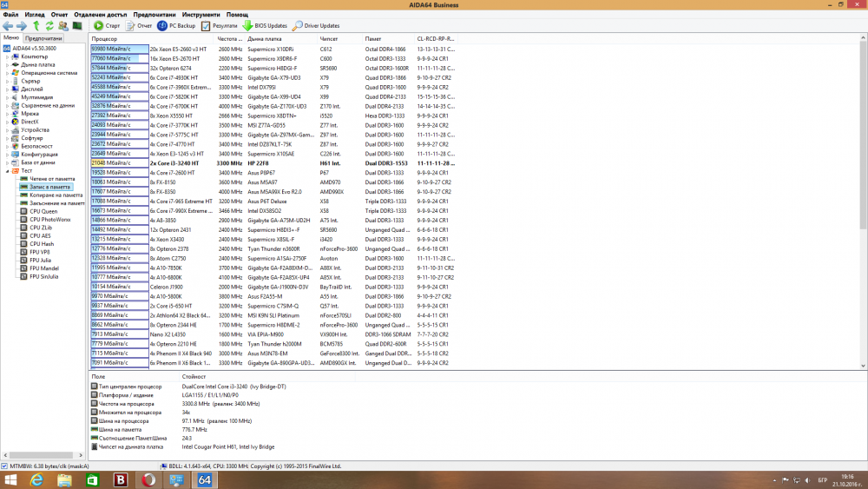
Task: Select the CPU AES benchmark icon
Action: point(23,235)
